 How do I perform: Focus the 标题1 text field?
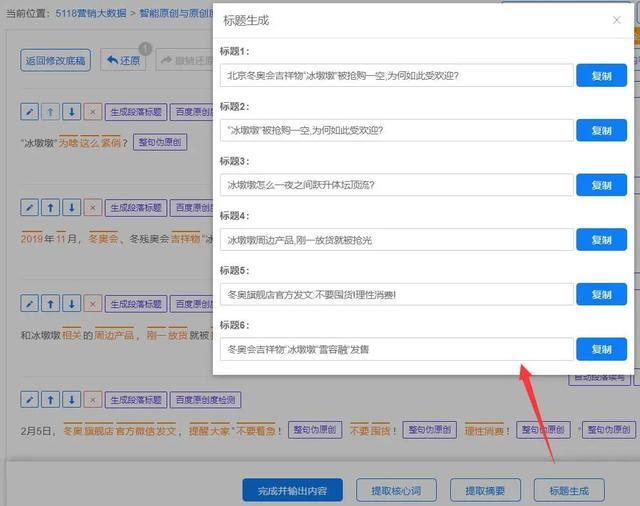point(397,75)
